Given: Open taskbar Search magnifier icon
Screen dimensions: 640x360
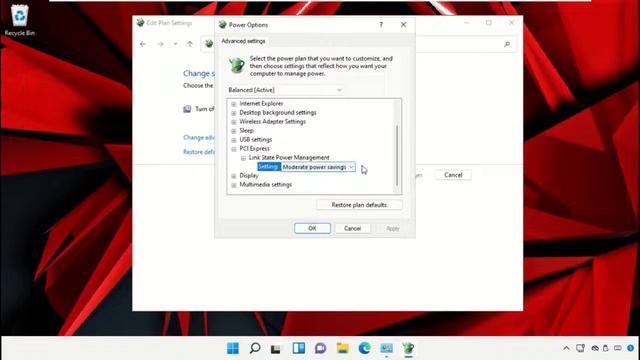Looking at the screenshot, I should click(x=255, y=348).
